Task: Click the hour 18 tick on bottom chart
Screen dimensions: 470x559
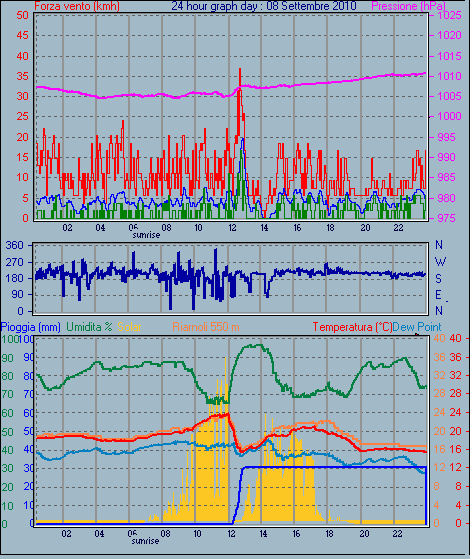Action: (x=329, y=534)
